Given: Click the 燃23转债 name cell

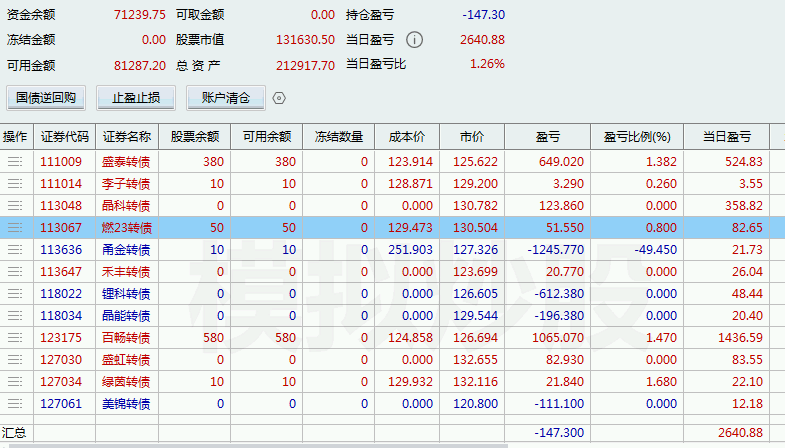Looking at the screenshot, I should (x=127, y=228).
